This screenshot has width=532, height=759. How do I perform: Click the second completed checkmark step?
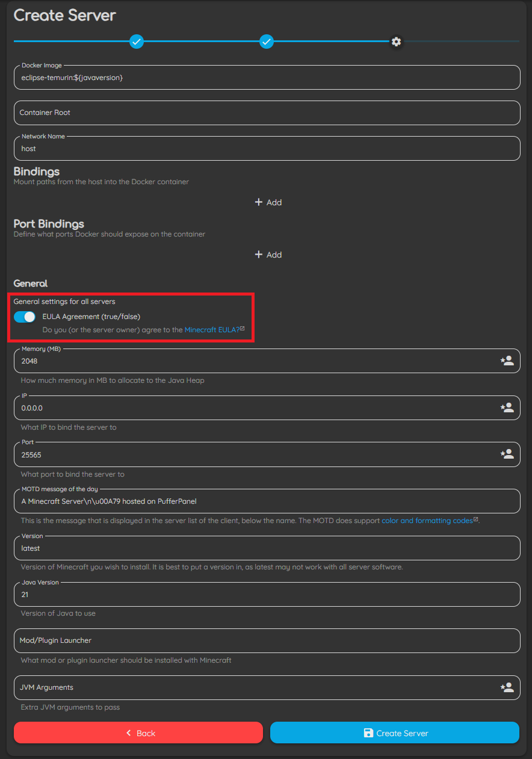[266, 42]
